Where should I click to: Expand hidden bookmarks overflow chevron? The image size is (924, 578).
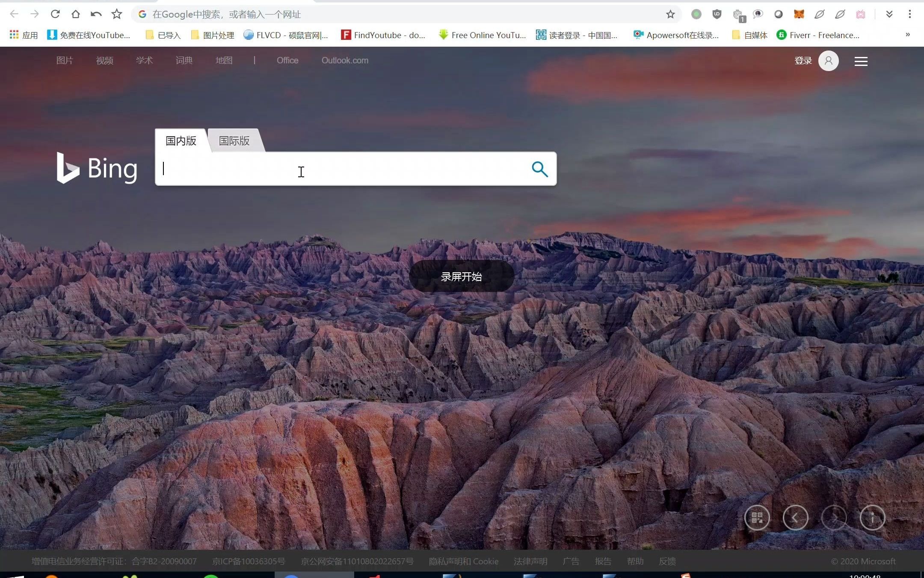pos(907,35)
